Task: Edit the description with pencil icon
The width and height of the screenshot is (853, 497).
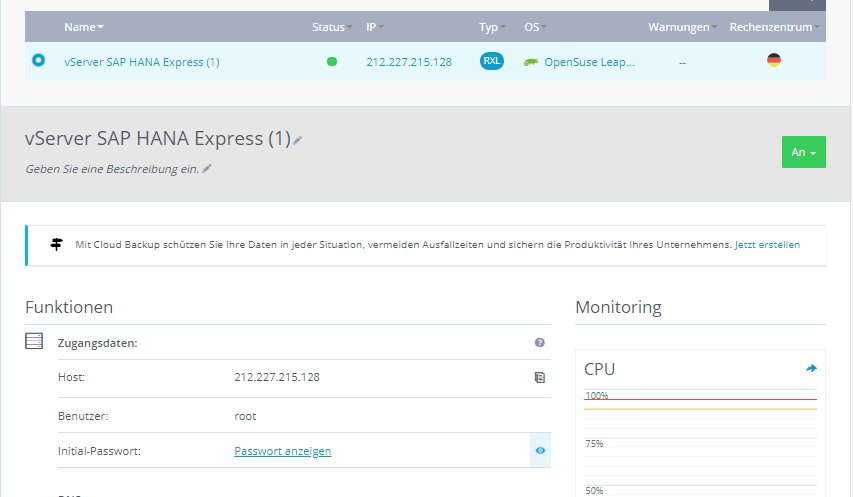Action: pos(206,169)
